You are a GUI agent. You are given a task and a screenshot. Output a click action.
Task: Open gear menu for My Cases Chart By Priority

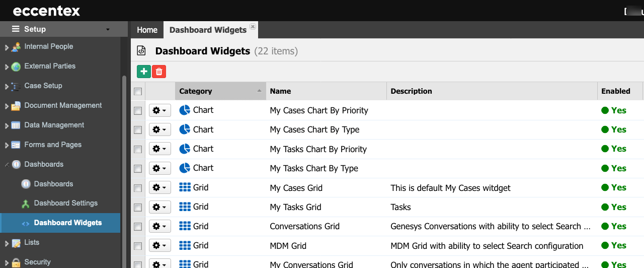pos(160,110)
